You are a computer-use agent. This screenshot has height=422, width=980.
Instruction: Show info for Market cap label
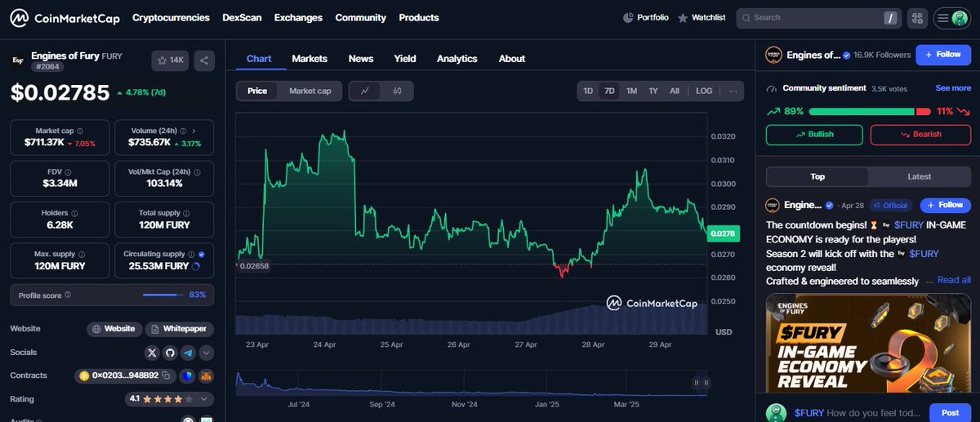click(80, 131)
